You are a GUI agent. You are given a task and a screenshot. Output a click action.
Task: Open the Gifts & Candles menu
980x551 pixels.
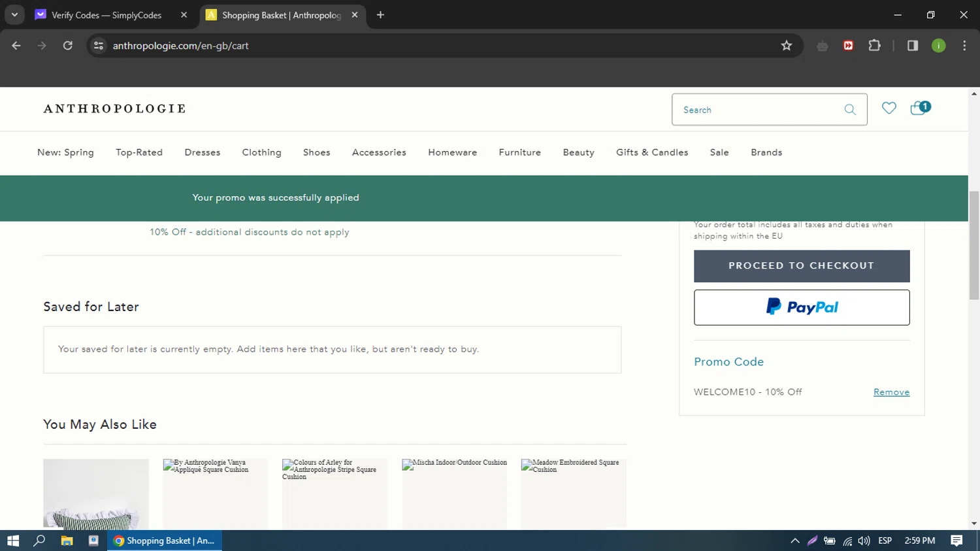tap(652, 152)
